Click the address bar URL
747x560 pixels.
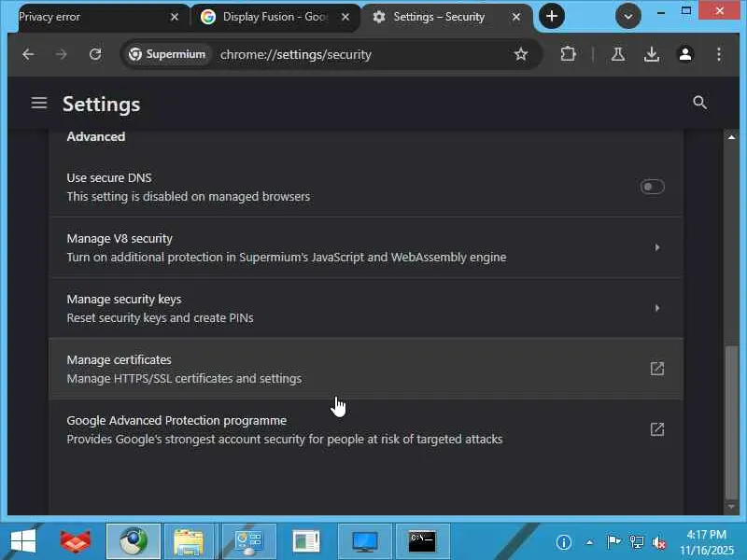(295, 55)
